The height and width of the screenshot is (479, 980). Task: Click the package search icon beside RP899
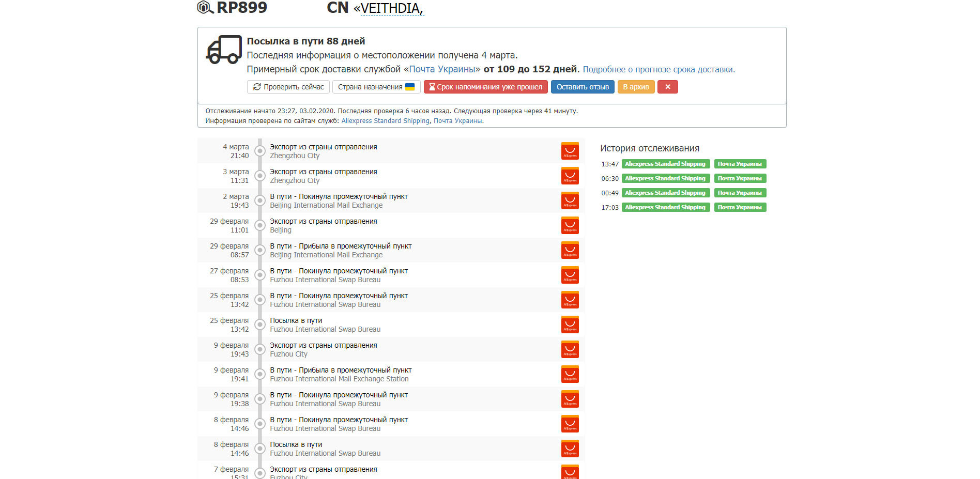pos(205,7)
